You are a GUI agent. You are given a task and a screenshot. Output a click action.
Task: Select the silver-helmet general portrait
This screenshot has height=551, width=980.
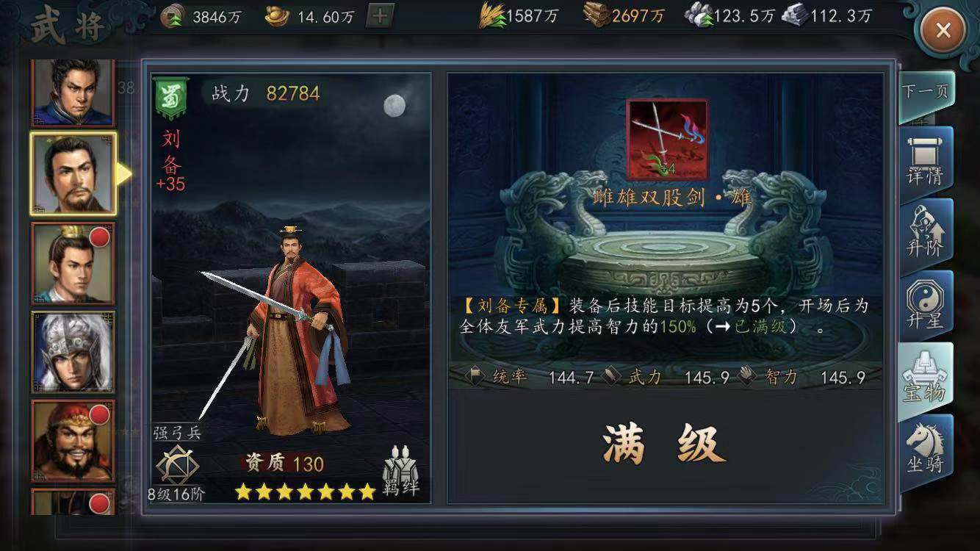73,352
